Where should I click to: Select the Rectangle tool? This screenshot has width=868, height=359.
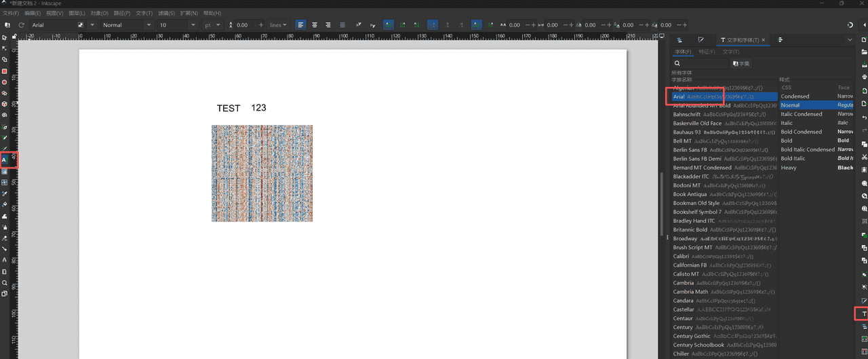point(4,71)
